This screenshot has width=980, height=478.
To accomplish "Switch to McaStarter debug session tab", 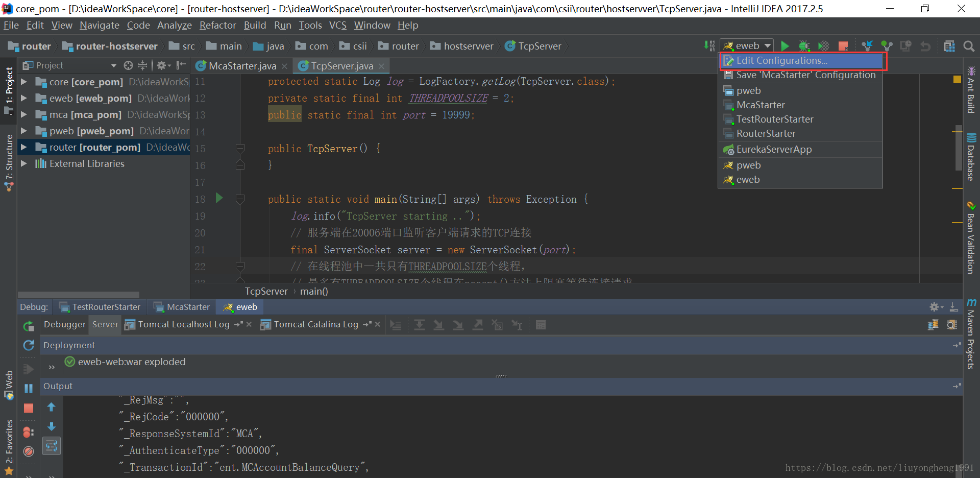I will [182, 307].
